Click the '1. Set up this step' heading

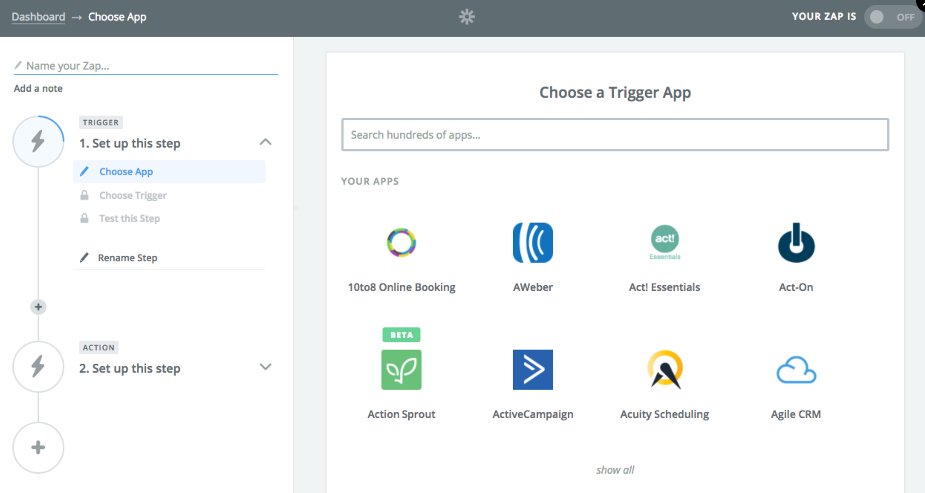[x=130, y=143]
